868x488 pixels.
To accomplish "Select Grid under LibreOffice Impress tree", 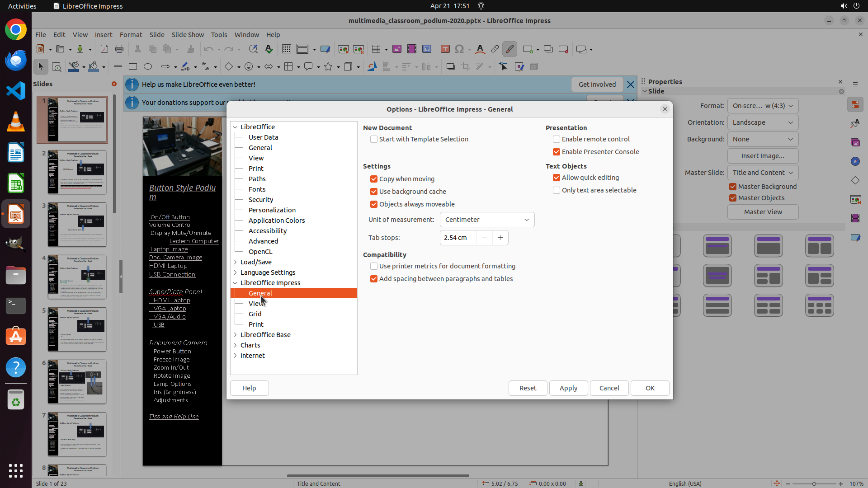I will coord(255,314).
